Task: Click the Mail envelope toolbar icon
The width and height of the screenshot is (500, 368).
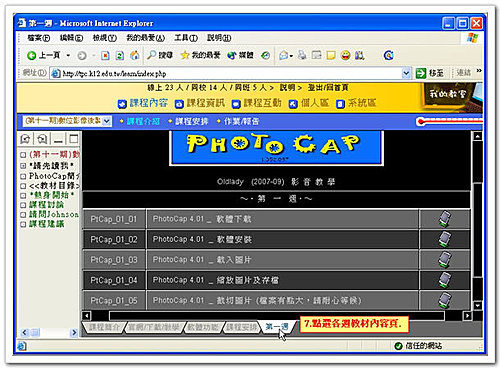Action: point(284,55)
